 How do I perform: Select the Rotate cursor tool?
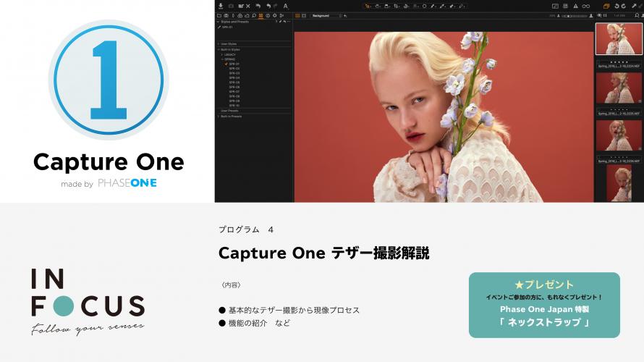(405, 7)
